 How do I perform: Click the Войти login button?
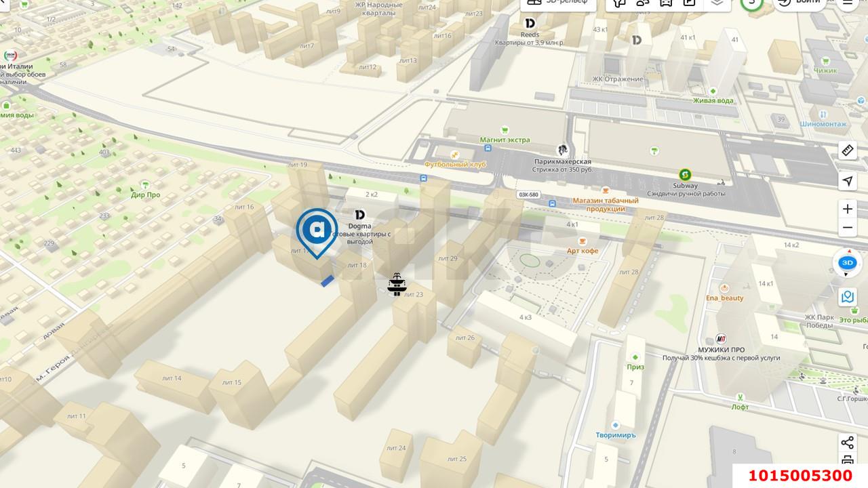pos(800,3)
